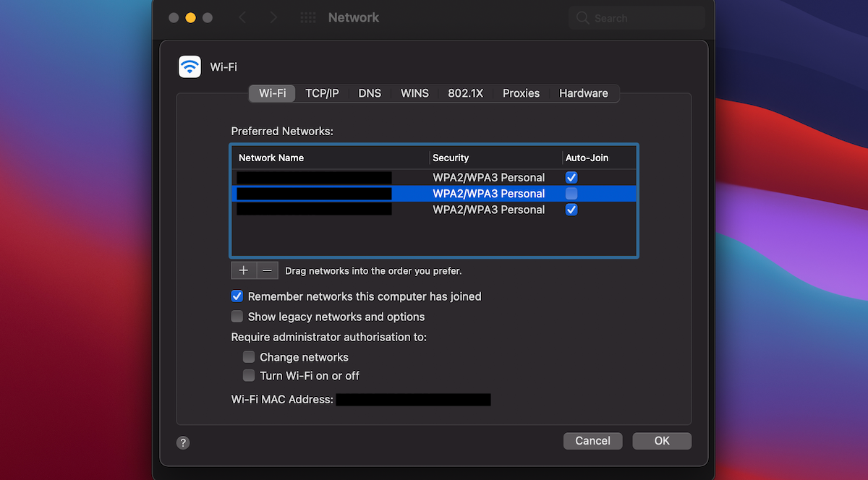Uncheck Remember networks this computer has joined
The image size is (868, 480).
[237, 296]
